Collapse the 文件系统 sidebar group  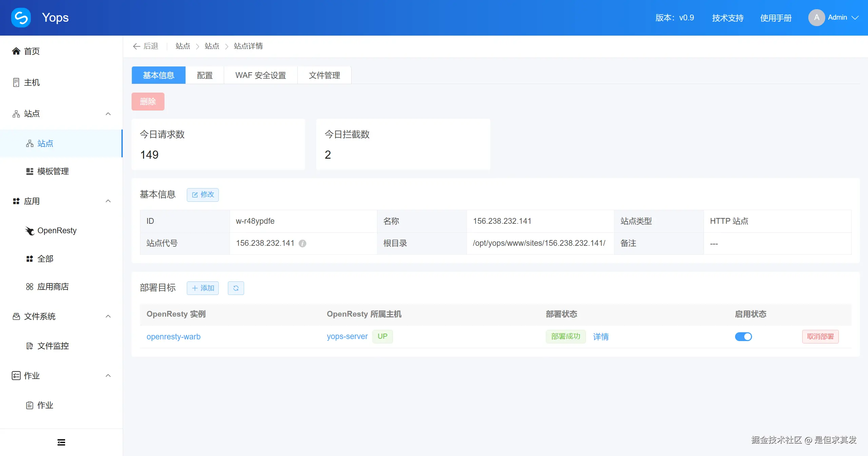tap(108, 316)
